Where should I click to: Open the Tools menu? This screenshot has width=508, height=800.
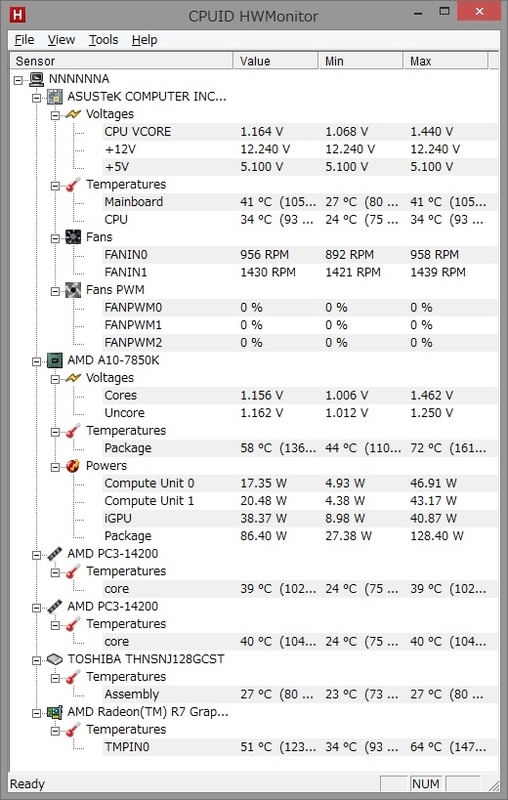coord(103,40)
